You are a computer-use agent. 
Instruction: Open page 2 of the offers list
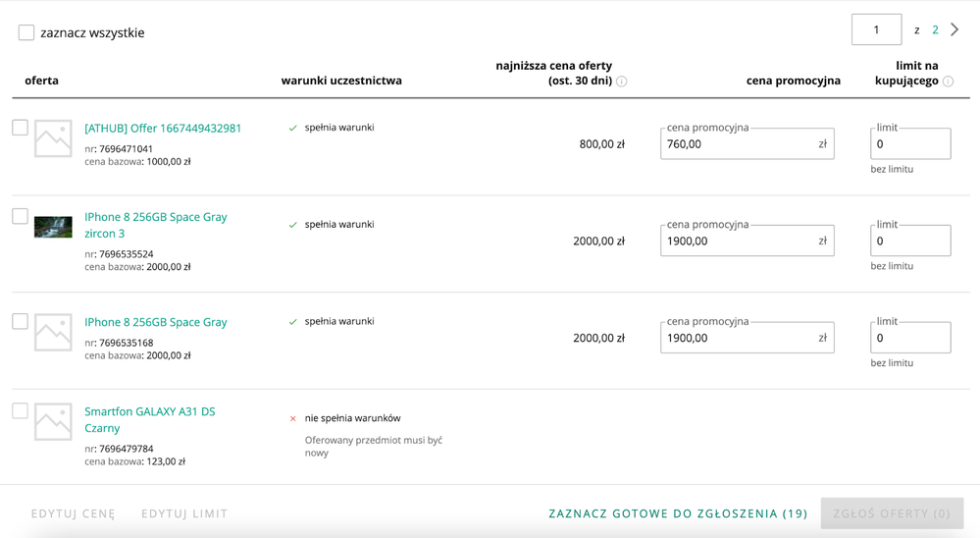pos(935,29)
